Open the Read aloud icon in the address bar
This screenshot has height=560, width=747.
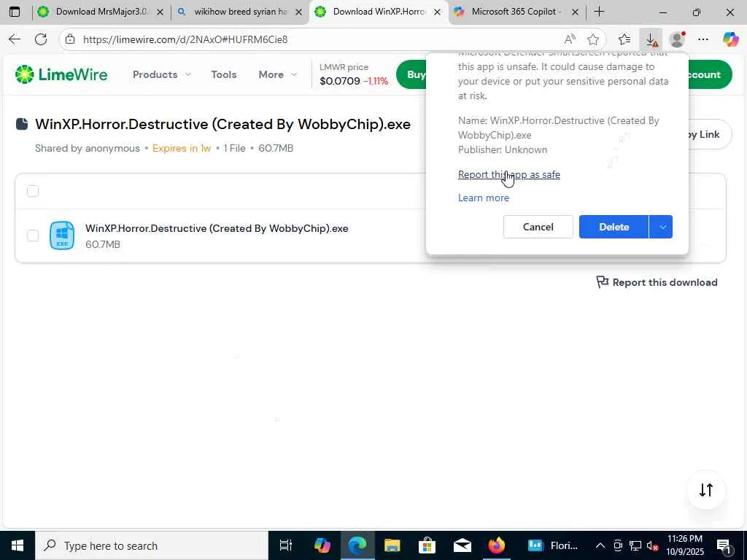570,39
